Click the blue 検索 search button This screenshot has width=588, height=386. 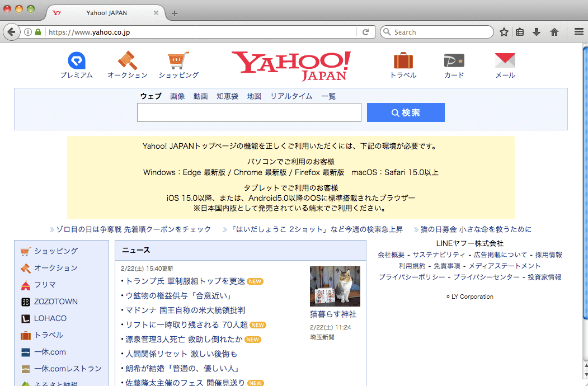[x=406, y=112]
